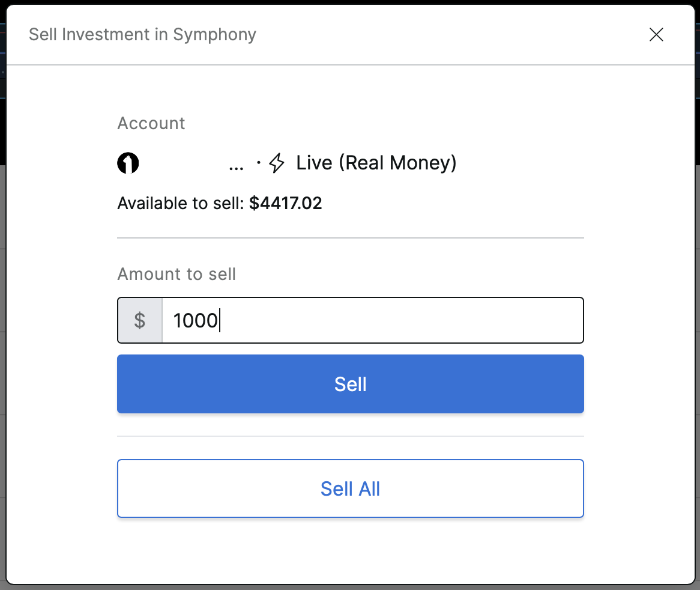This screenshot has width=700, height=590.
Task: Click the 1000 value in the amount field
Action: coord(195,320)
